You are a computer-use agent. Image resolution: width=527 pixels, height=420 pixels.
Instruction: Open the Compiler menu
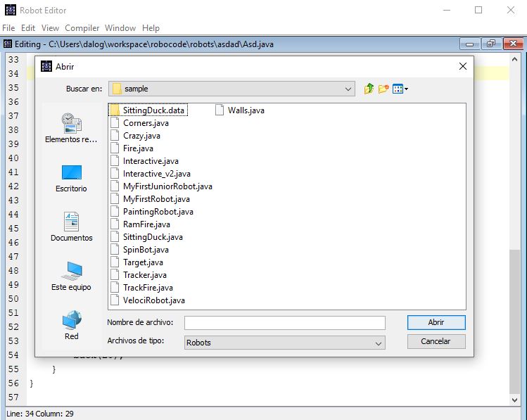pyautogui.click(x=82, y=28)
